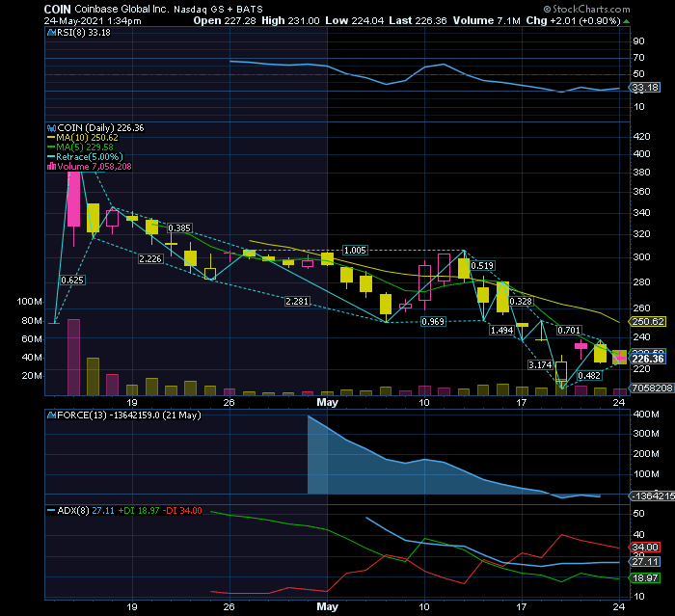Click the tall pink first-day volume bar
This screenshot has width=675, height=616.
tap(73, 358)
